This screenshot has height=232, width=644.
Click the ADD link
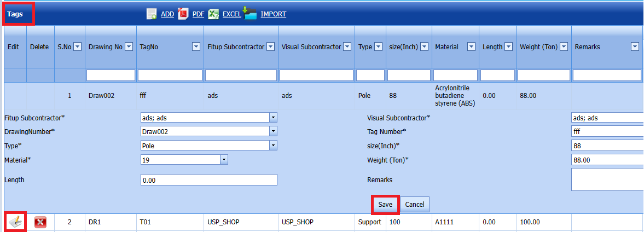(x=167, y=14)
